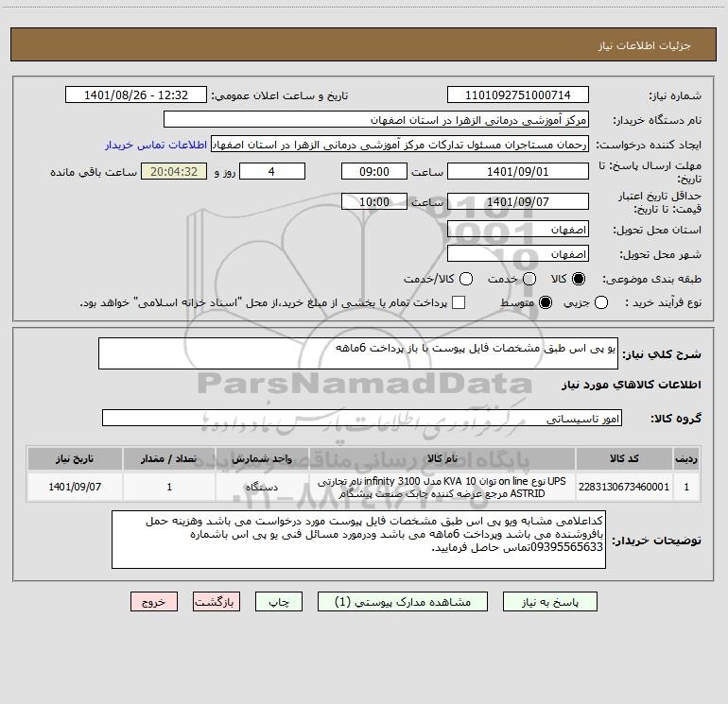The height and width of the screenshot is (704, 728).
Task: Choose the متوسط purchase type radio
Action: 546,302
